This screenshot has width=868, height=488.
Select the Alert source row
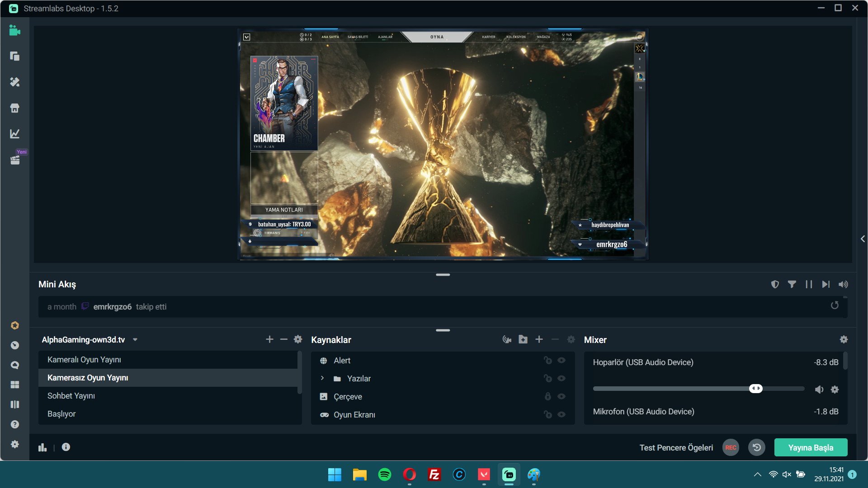(x=443, y=361)
